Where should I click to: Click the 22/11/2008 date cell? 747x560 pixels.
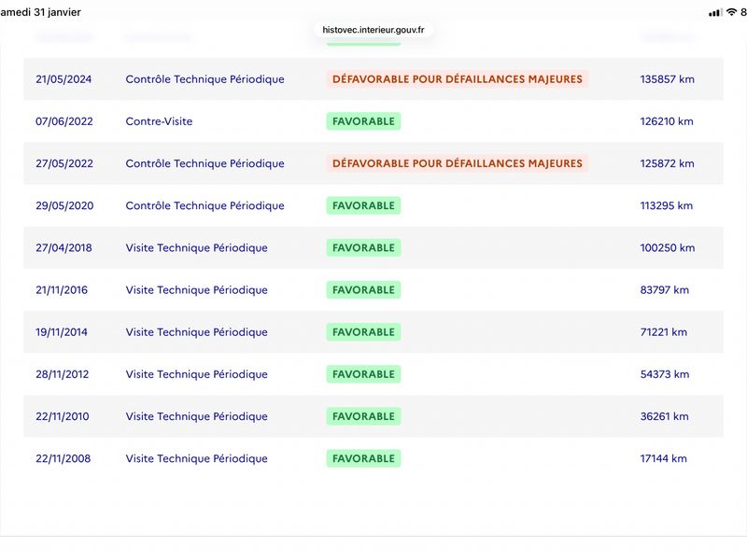(63, 458)
